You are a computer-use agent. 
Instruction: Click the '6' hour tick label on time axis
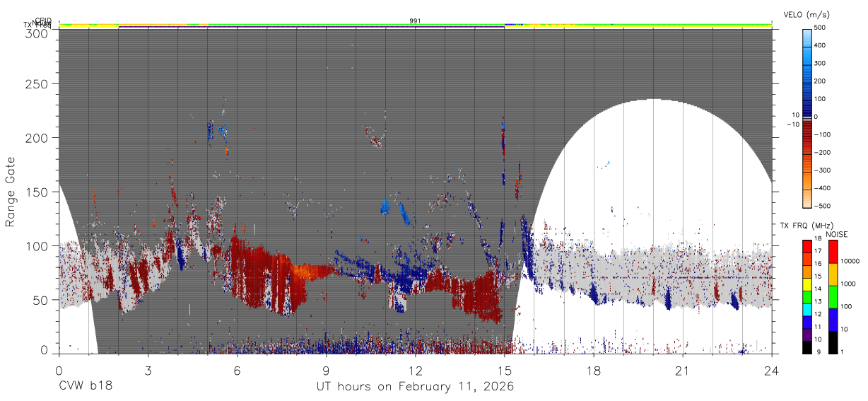pos(237,371)
